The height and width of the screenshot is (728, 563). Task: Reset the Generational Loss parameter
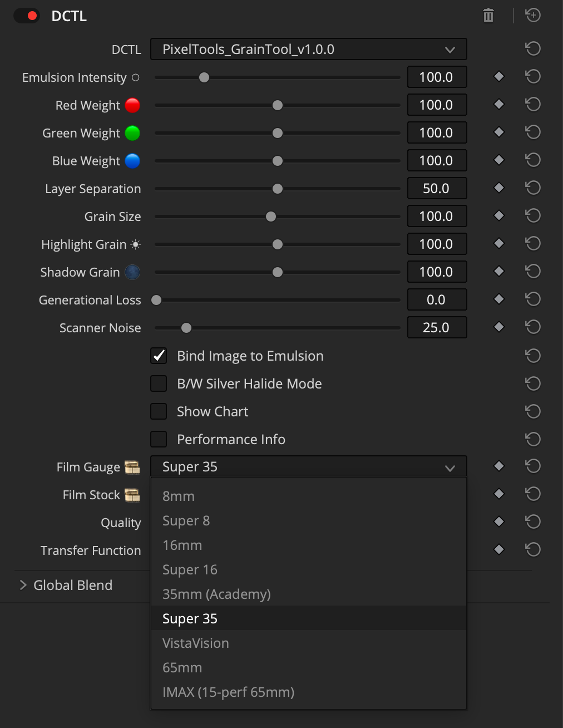(532, 299)
